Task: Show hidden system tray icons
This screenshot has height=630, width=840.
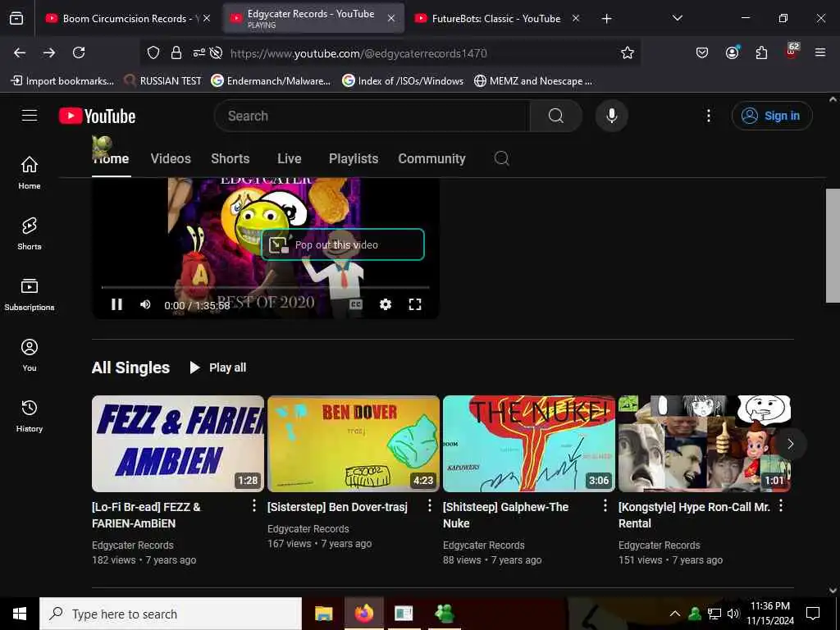Action: (x=675, y=614)
